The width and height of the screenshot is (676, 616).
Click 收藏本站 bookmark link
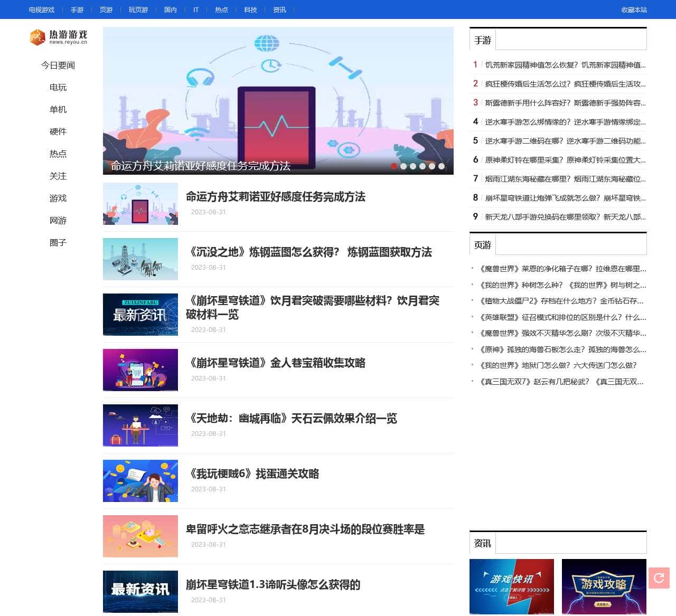(x=634, y=10)
